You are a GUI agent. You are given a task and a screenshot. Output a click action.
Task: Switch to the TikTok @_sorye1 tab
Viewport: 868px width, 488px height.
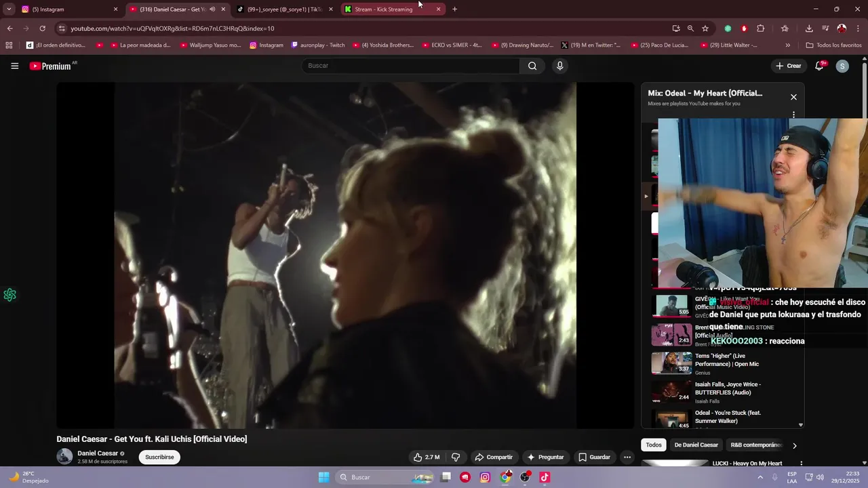coord(285,9)
